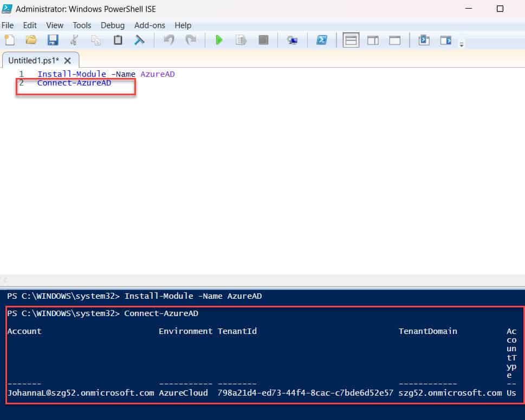Close the Untitled1.ps1 tab
This screenshot has height=420, width=525.
(x=67, y=61)
